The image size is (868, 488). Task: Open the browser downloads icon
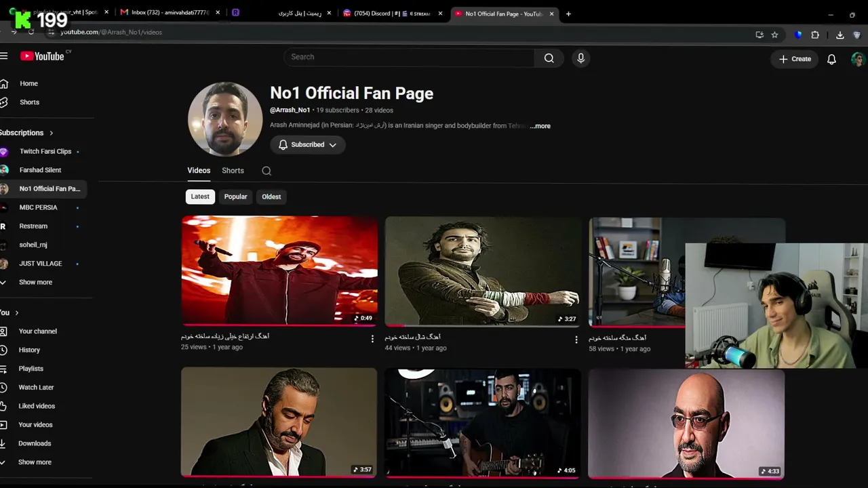coord(840,35)
